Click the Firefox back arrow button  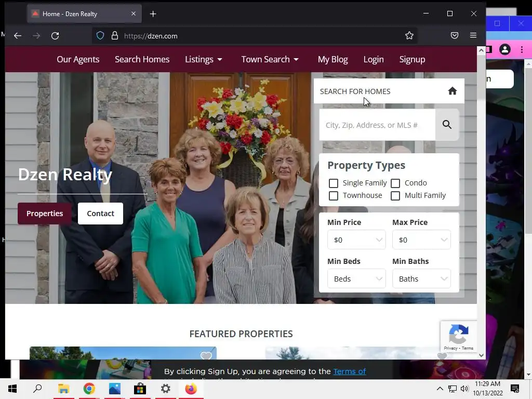pos(18,36)
